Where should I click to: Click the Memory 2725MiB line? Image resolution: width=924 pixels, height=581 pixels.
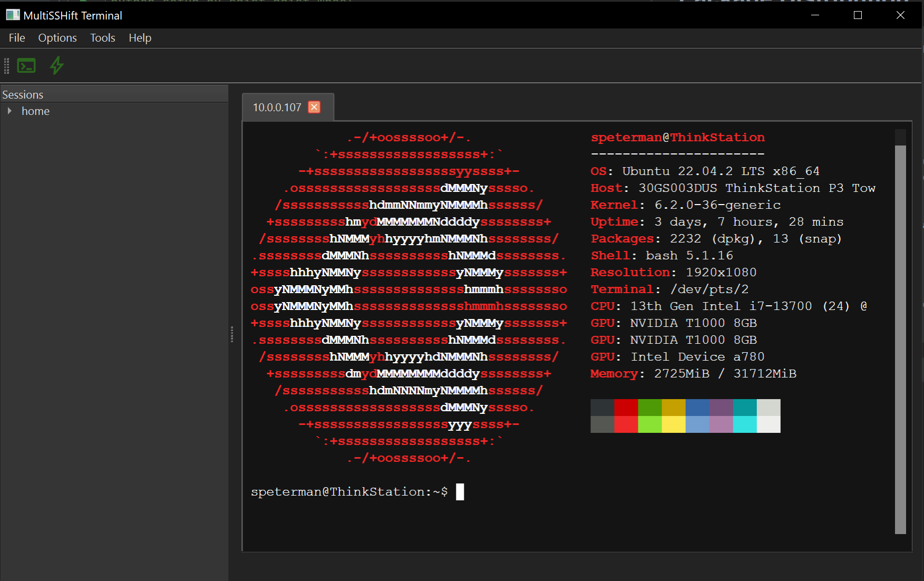point(694,374)
